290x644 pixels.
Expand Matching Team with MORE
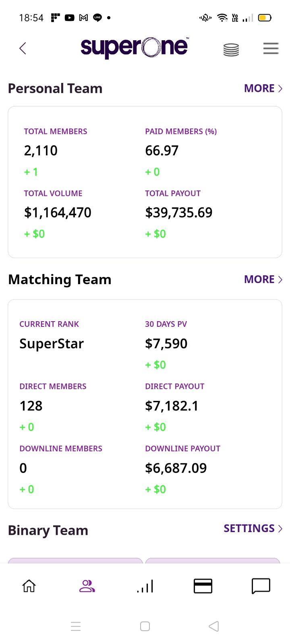pyautogui.click(x=263, y=279)
